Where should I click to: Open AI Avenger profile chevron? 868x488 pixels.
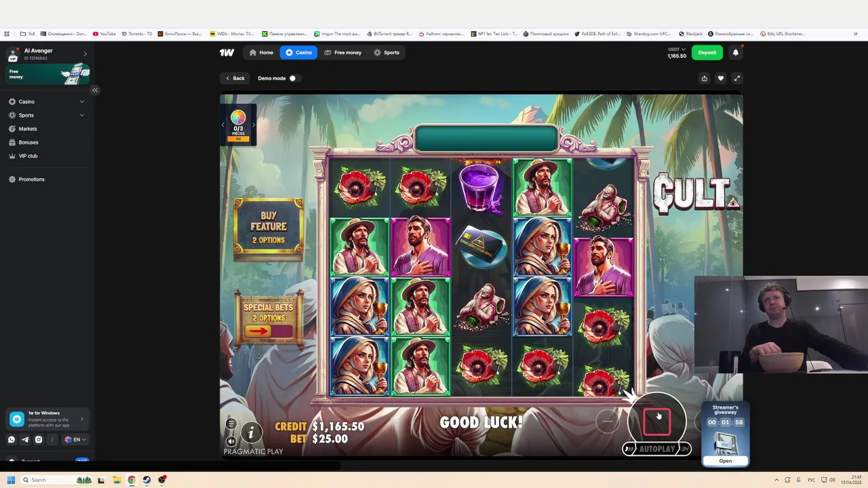(x=85, y=54)
